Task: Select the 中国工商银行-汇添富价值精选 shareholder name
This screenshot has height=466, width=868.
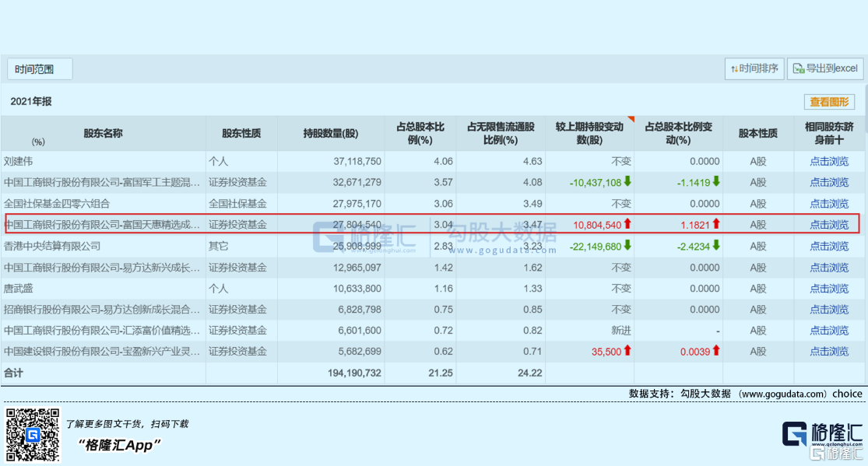Action: click(x=102, y=331)
